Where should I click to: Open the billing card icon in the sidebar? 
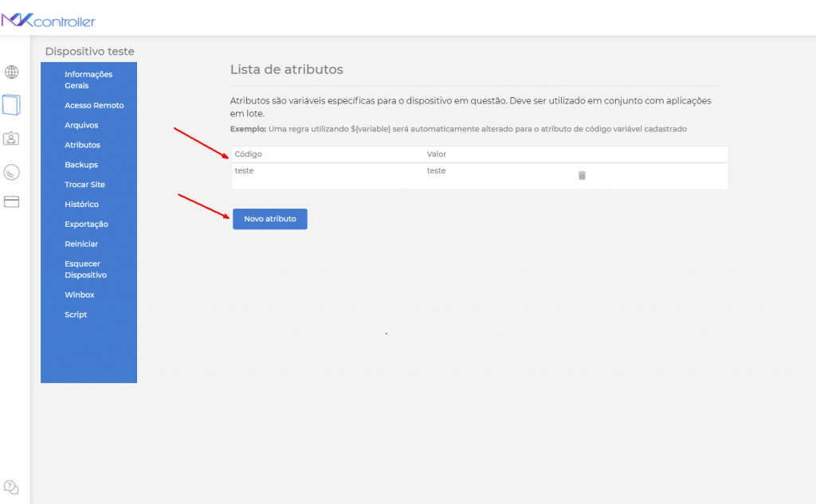(11, 201)
